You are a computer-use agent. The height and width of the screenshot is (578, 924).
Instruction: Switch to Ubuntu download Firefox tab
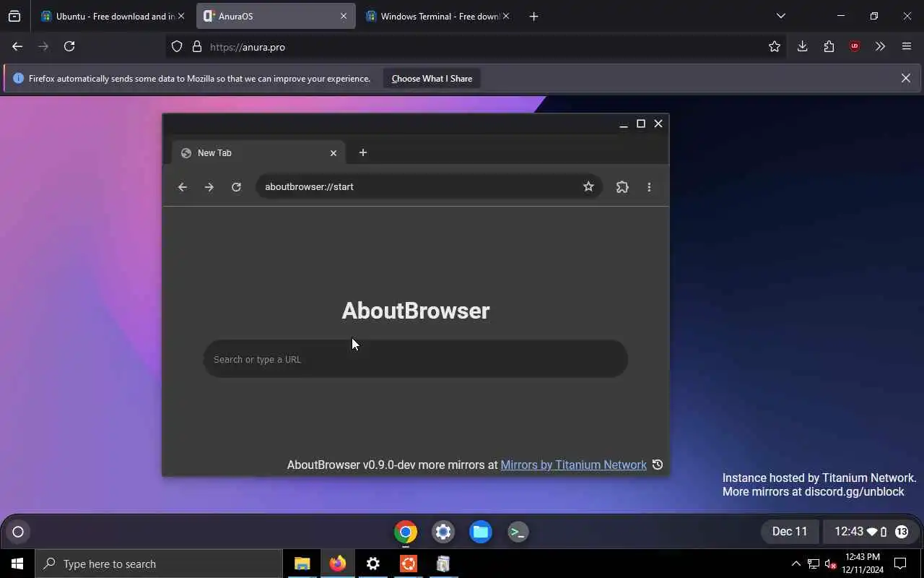click(113, 16)
